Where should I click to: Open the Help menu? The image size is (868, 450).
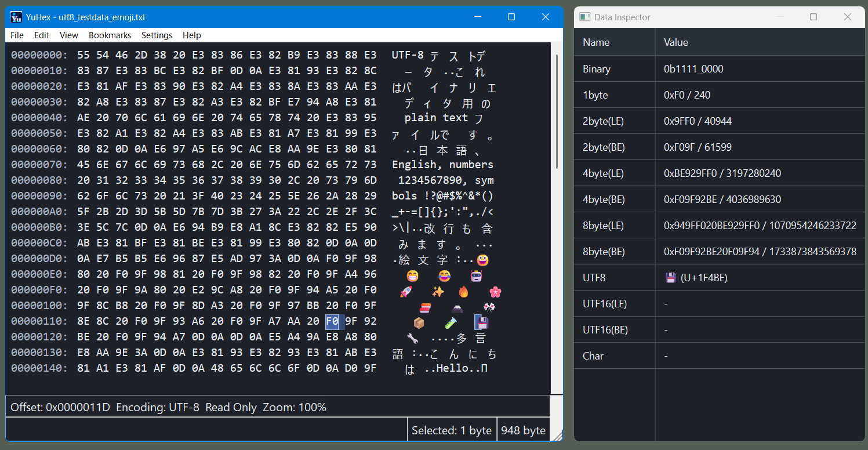point(192,35)
